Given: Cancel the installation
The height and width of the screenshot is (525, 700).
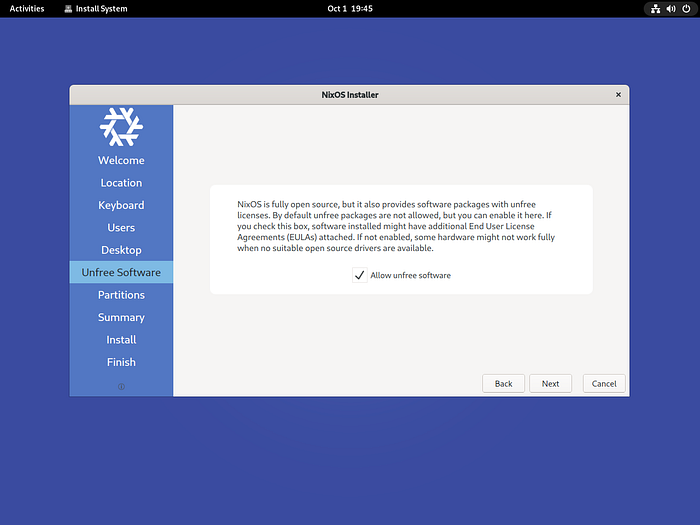Looking at the screenshot, I should (604, 383).
